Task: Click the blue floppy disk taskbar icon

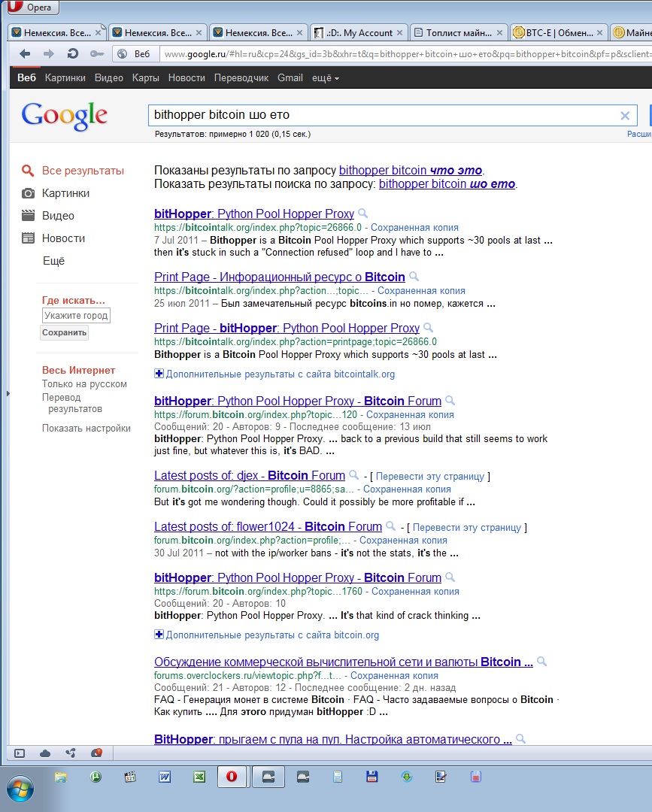Action: point(371,777)
